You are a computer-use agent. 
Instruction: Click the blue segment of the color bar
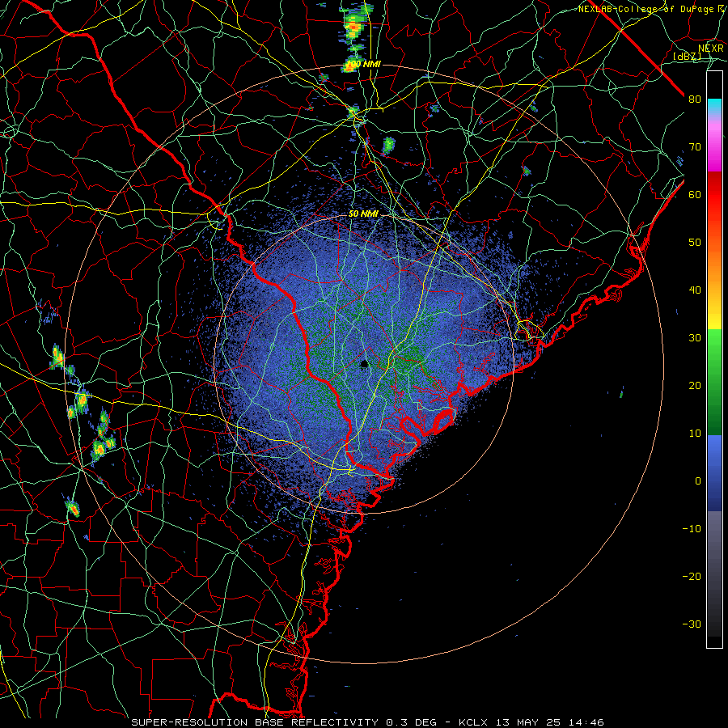(x=714, y=473)
